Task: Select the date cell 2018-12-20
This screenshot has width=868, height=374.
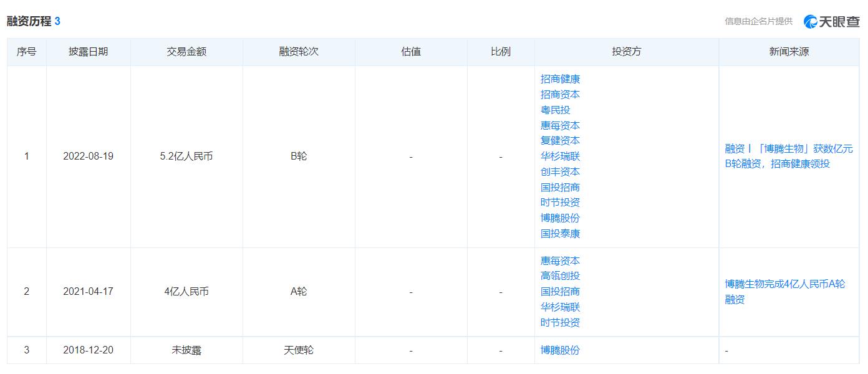Action: (88, 350)
